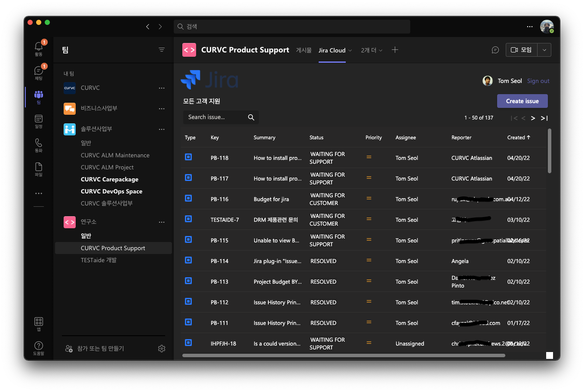
Task: Open more options for 연구소 team
Action: (x=162, y=222)
